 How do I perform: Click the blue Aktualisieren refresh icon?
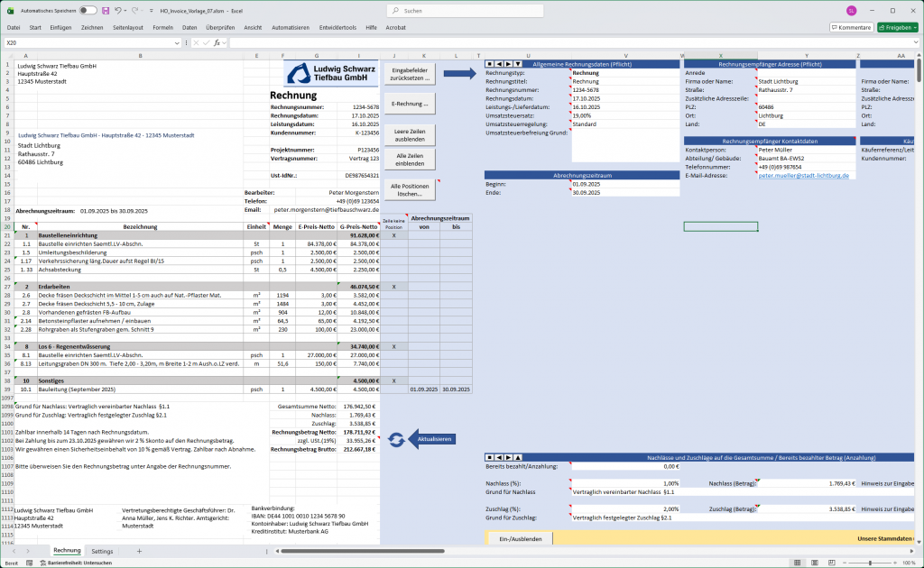tap(395, 439)
